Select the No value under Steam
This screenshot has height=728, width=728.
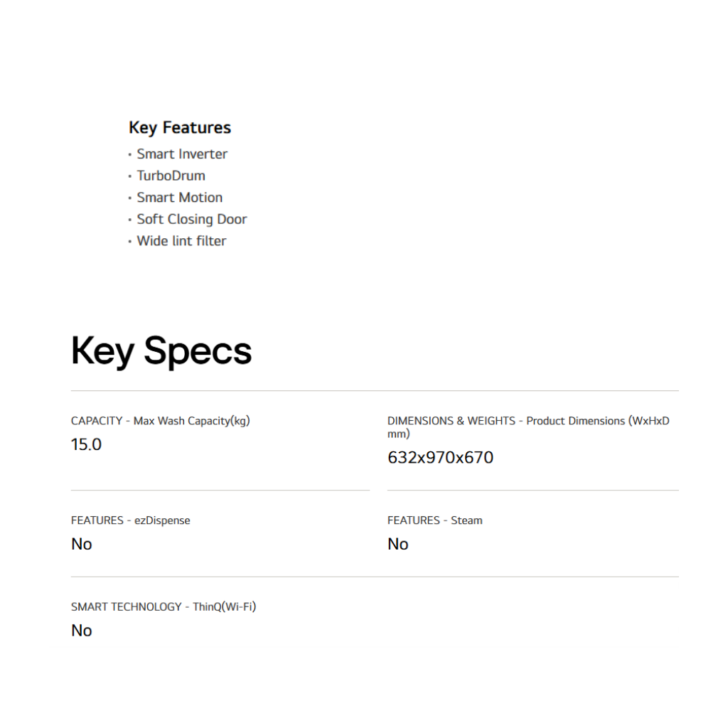[x=397, y=545]
